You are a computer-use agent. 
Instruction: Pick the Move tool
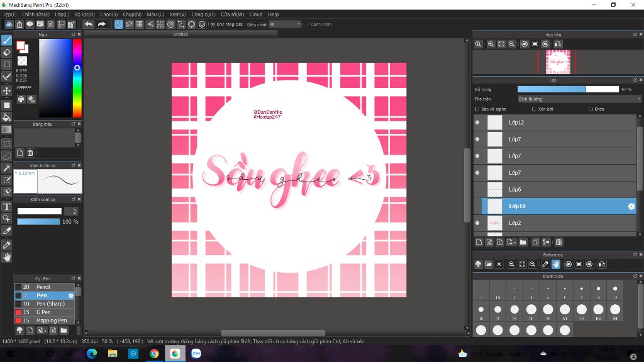point(7,90)
